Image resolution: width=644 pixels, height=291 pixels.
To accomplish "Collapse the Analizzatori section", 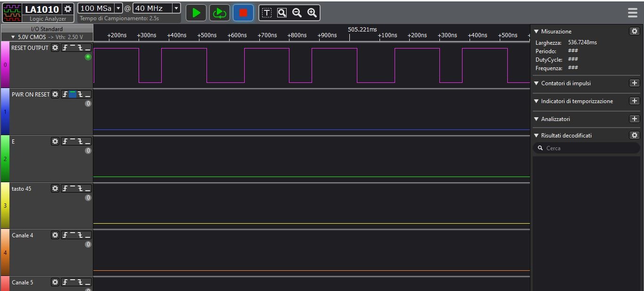I will tap(536, 119).
